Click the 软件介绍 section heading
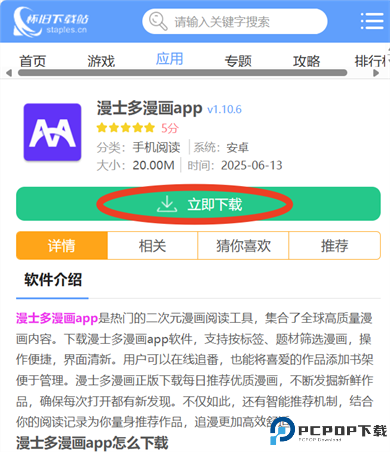This screenshot has width=390, height=452. (x=53, y=280)
